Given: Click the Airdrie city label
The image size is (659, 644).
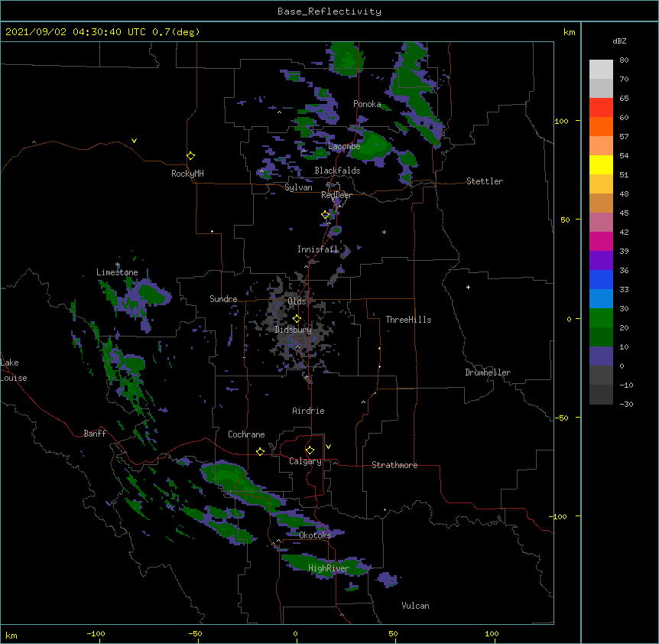Looking at the screenshot, I should 308,411.
